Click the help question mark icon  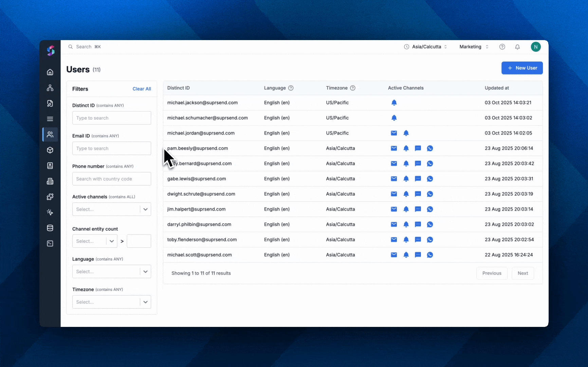(502, 47)
